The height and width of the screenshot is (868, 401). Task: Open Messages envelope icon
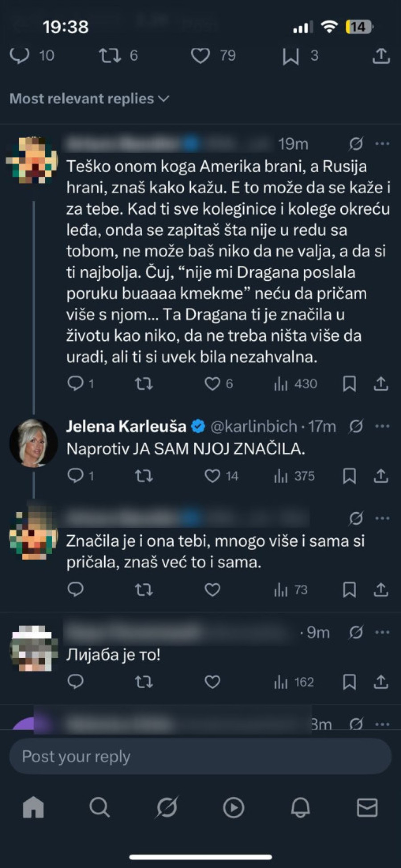coord(367,807)
